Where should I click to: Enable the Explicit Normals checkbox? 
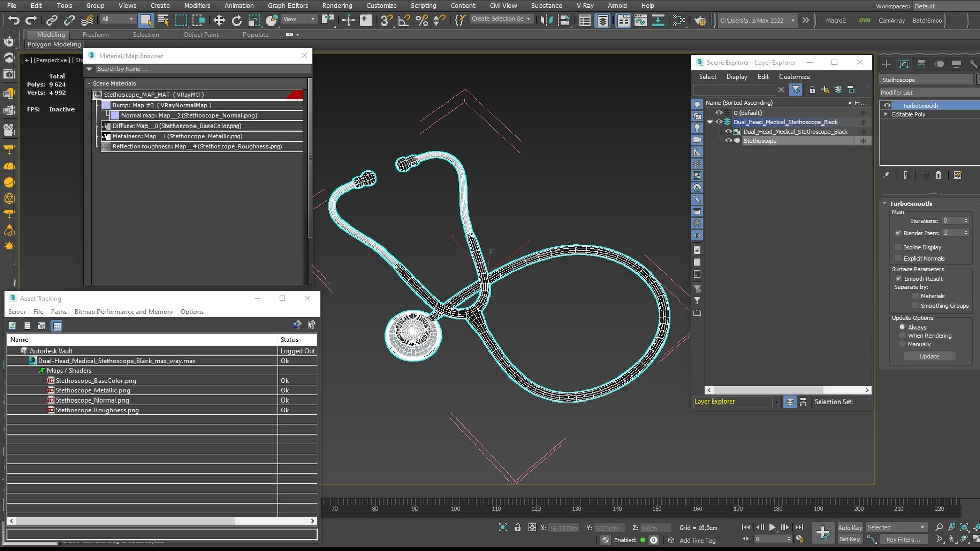click(x=898, y=258)
